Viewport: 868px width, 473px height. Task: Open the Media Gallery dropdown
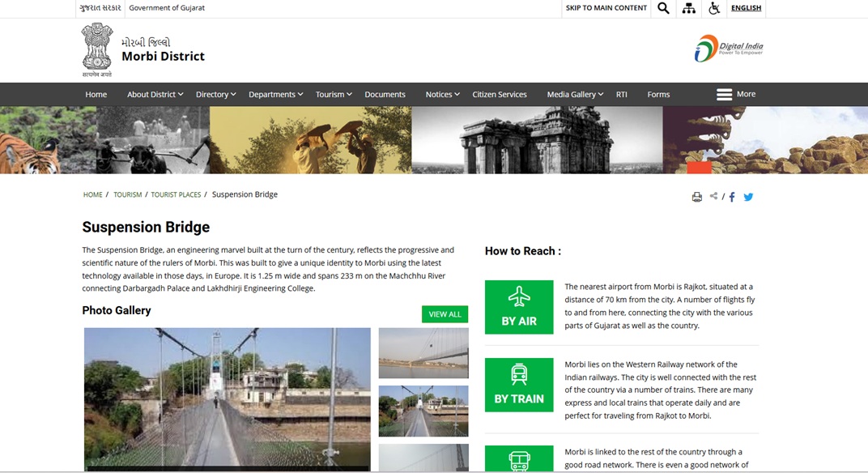click(x=575, y=95)
